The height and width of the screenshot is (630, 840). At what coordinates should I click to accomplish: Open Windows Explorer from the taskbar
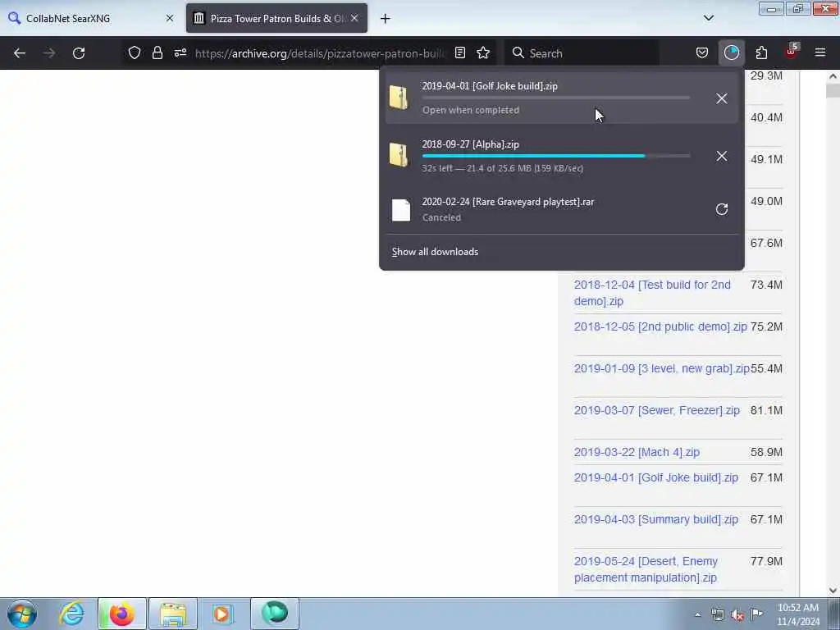pos(172,614)
